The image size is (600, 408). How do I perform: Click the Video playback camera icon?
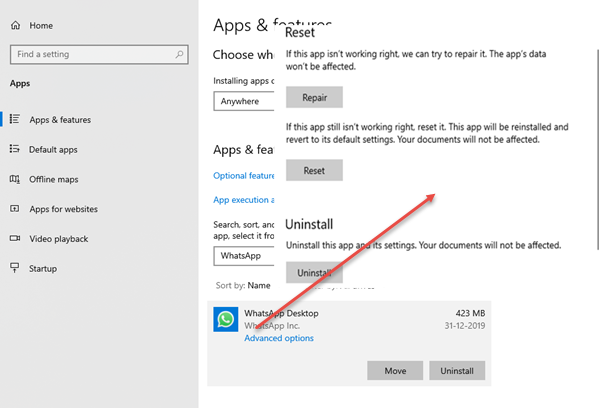pos(15,238)
